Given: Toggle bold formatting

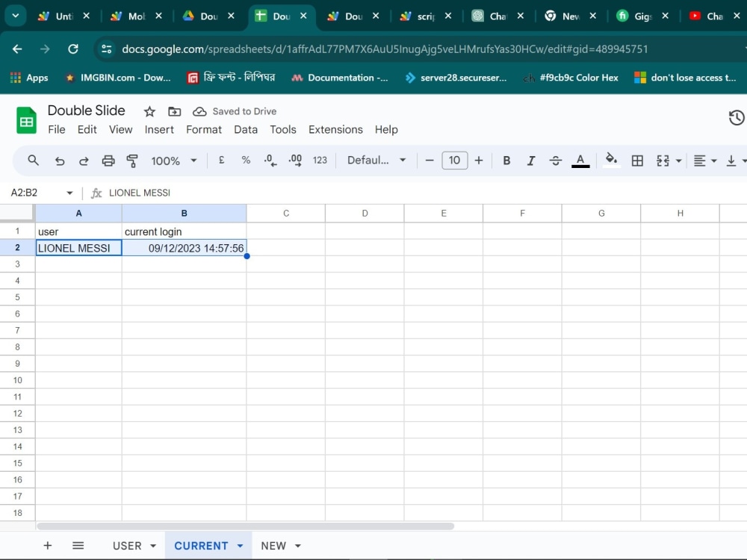Looking at the screenshot, I should point(506,161).
